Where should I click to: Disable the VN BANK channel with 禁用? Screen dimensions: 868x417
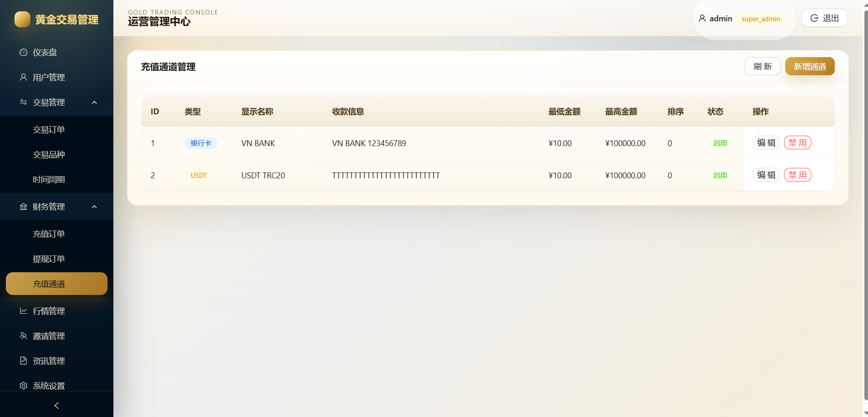point(797,143)
